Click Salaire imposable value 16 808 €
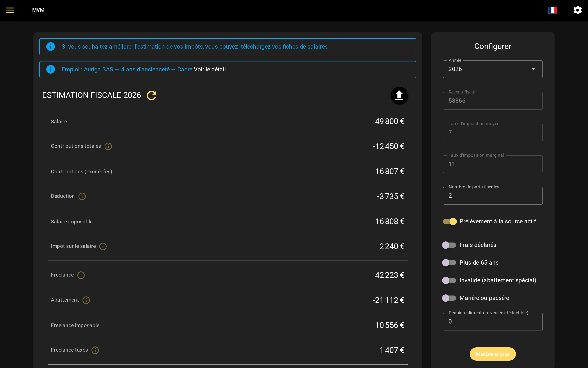 coord(390,222)
